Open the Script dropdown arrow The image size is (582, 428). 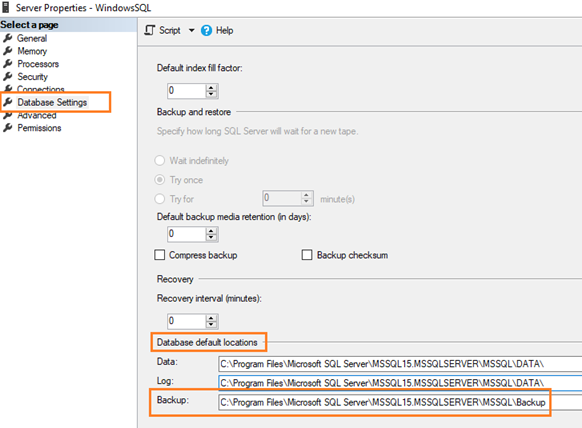(192, 30)
